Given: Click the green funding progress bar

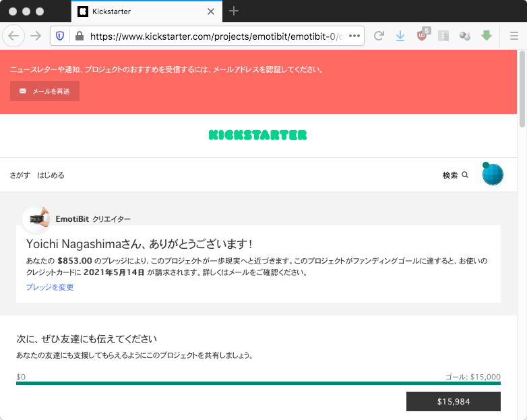Looking at the screenshot, I should click(x=258, y=383).
